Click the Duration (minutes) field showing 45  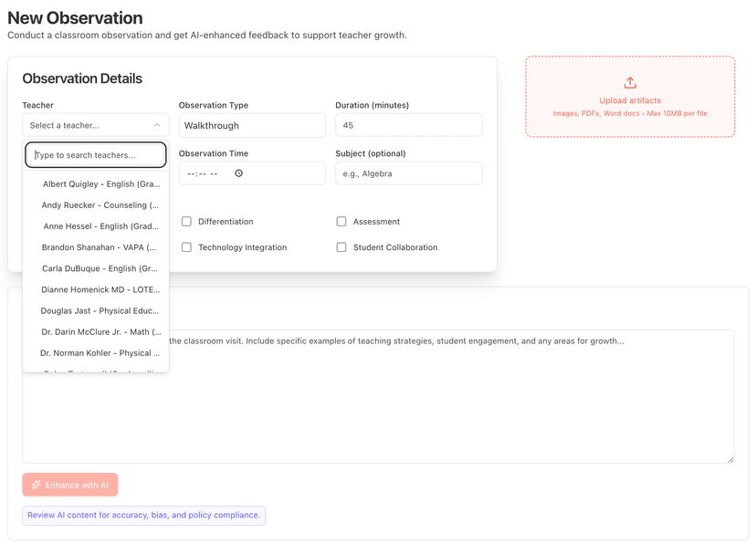point(408,125)
